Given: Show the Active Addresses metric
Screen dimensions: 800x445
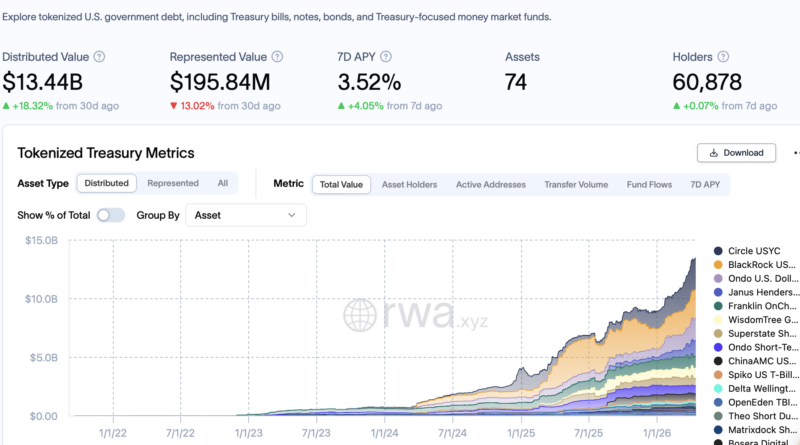Looking at the screenshot, I should pos(490,185).
